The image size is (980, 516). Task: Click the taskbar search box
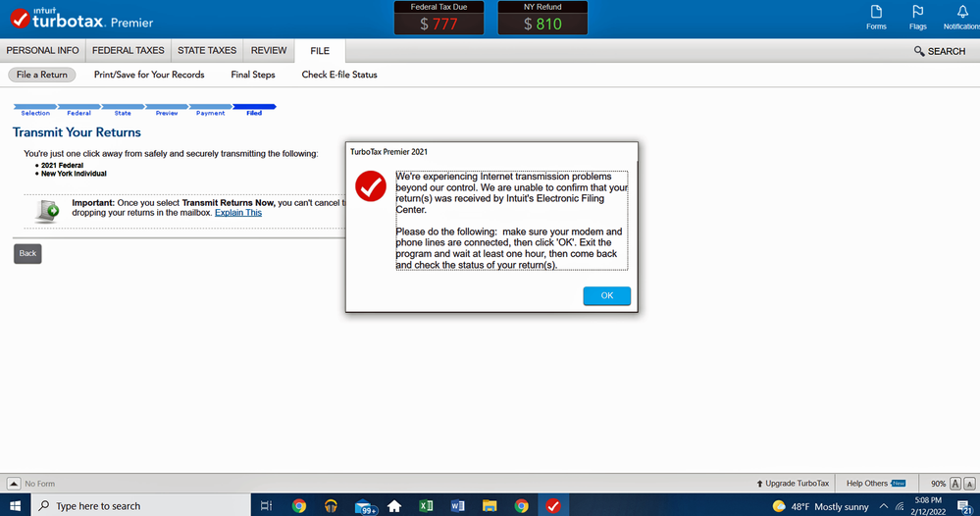point(140,505)
